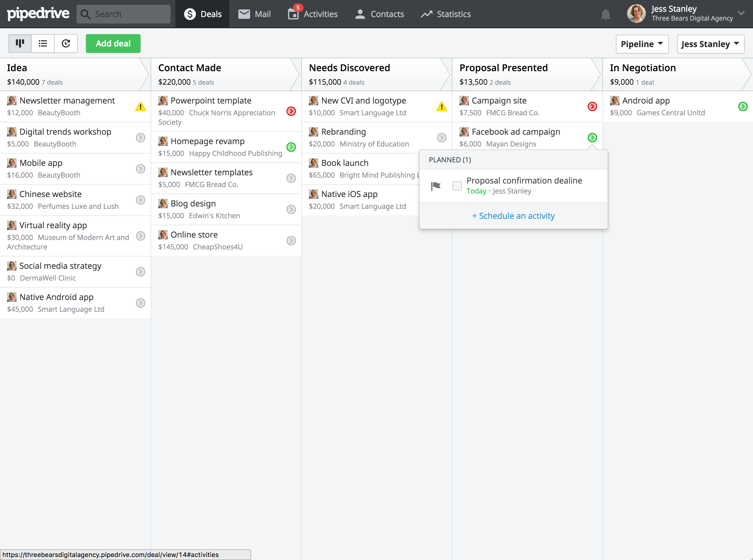
Task: Click the warning icon on Newsletter management
Action: click(140, 106)
